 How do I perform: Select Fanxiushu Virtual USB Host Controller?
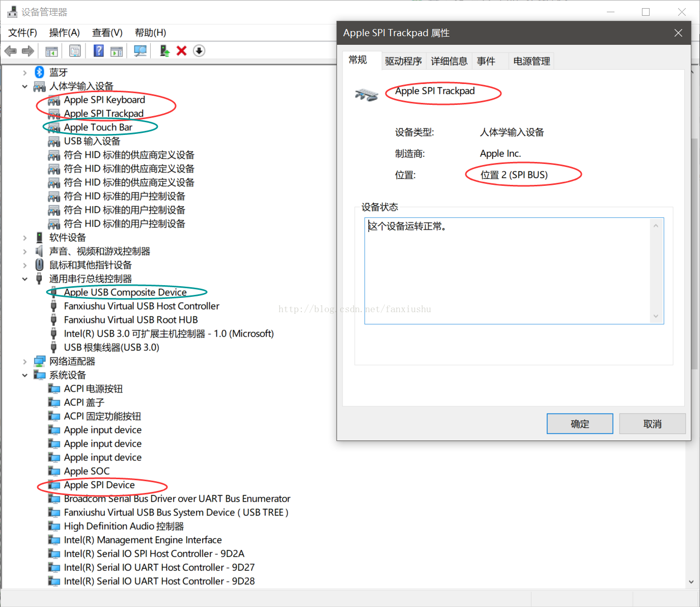(142, 306)
